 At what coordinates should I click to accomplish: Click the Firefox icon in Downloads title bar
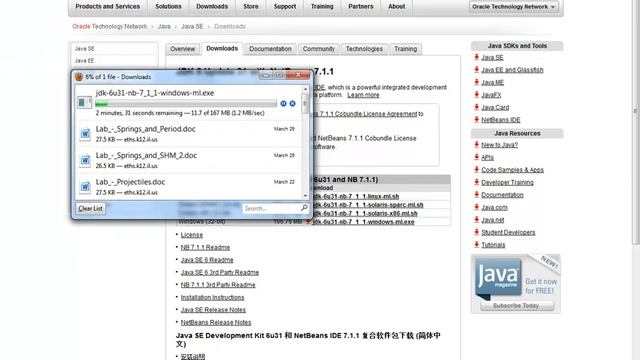click(x=79, y=77)
